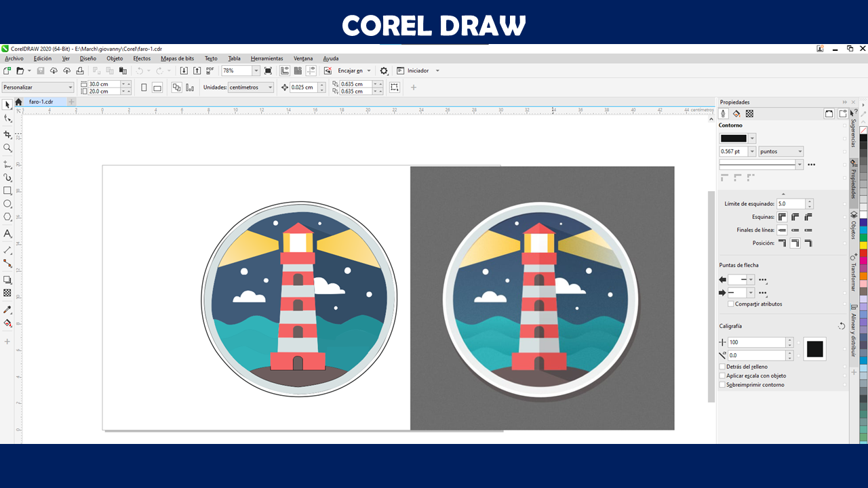Expand the Unidades centímetros dropdown

click(x=270, y=87)
